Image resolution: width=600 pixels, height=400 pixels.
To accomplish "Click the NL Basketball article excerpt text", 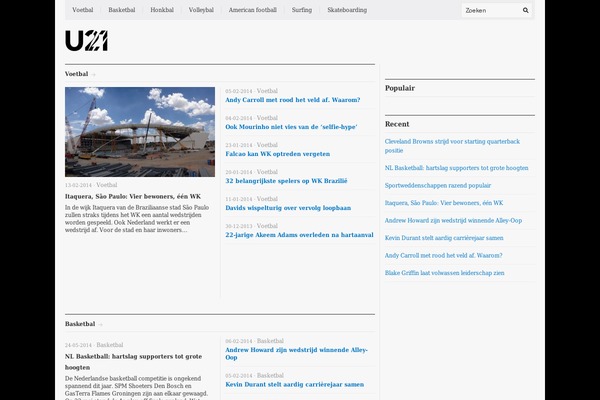I will [137, 387].
